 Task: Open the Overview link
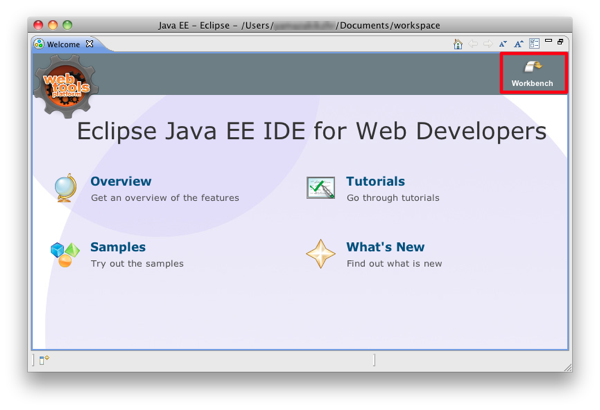pos(121,181)
